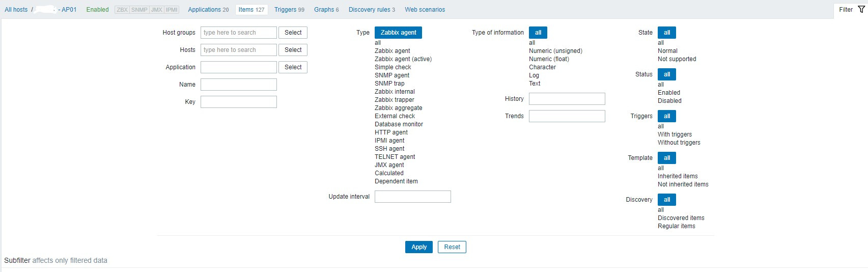
Task: Select 'Zabbix aggregate' type
Action: click(x=399, y=108)
